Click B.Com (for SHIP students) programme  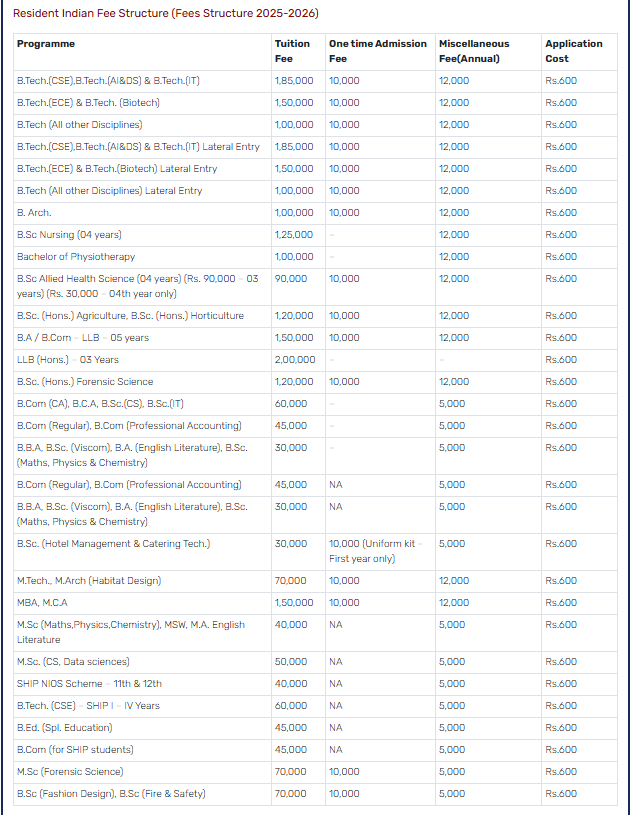75,750
